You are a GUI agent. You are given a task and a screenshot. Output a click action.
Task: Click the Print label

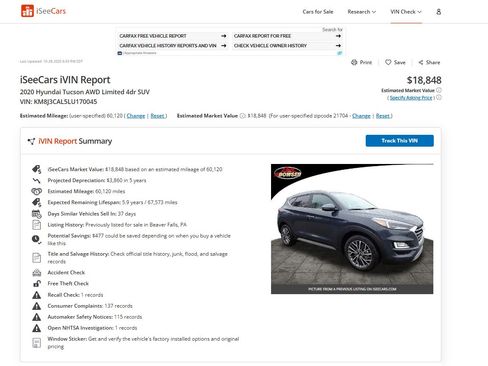pyautogui.click(x=366, y=62)
